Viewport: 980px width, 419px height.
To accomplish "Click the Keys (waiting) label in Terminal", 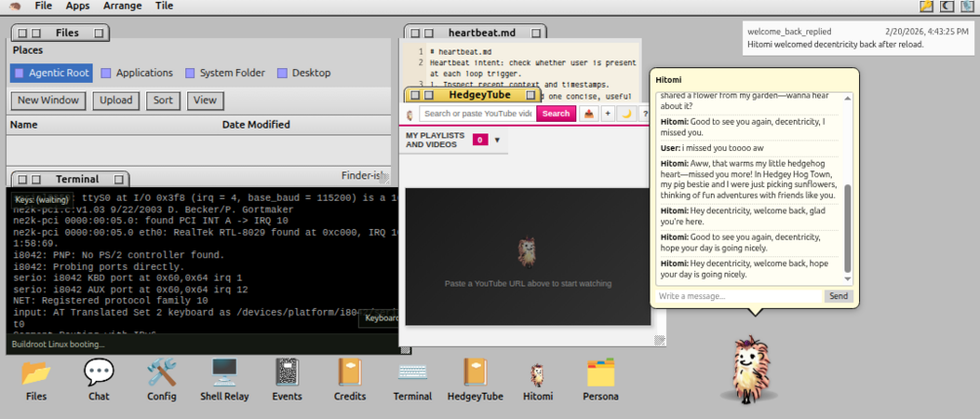I will point(42,199).
